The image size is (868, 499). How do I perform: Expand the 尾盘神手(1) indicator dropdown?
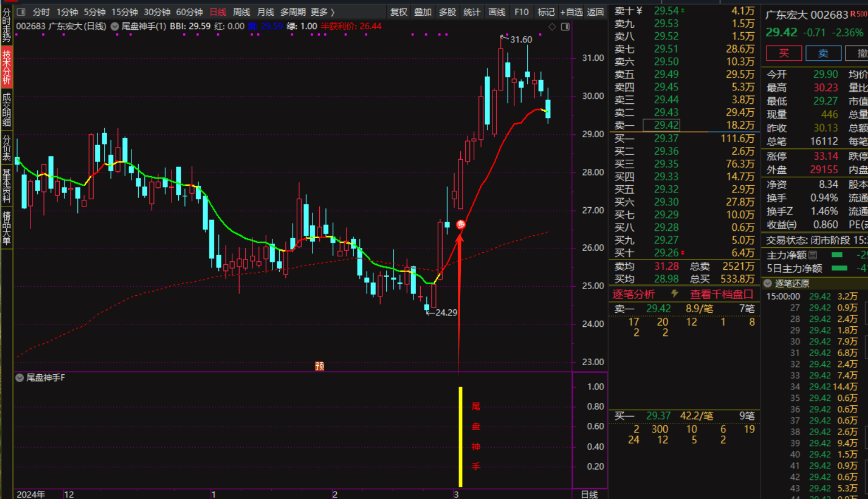pos(115,27)
